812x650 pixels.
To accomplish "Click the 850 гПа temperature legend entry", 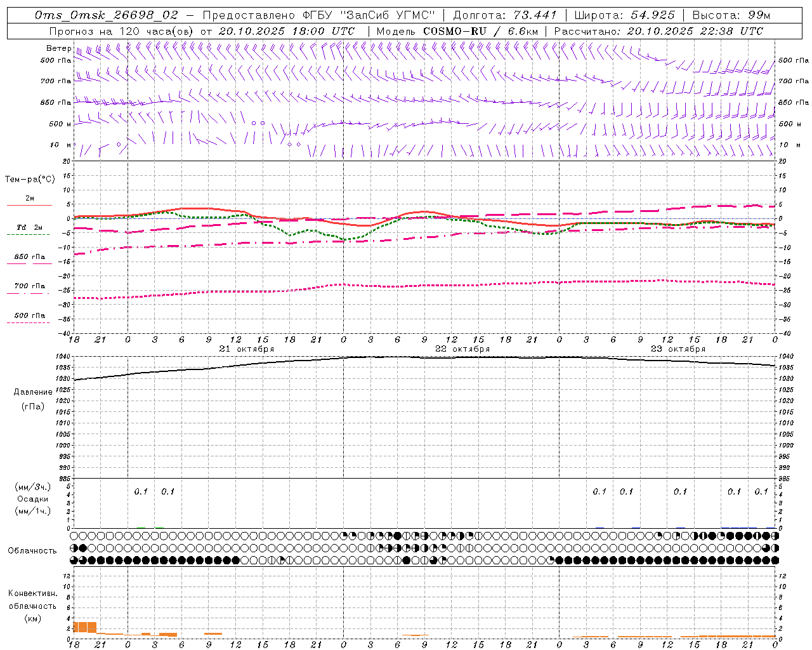I will (29, 257).
